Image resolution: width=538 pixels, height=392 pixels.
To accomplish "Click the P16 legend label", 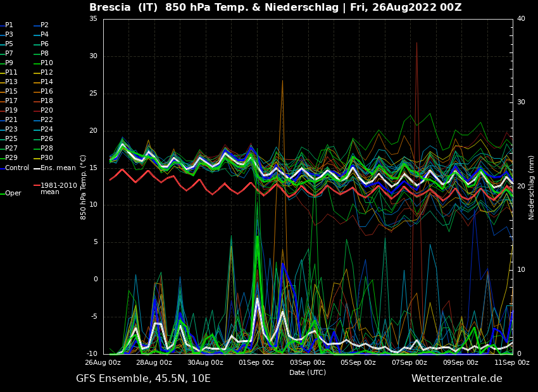I will pyautogui.click(x=46, y=92).
